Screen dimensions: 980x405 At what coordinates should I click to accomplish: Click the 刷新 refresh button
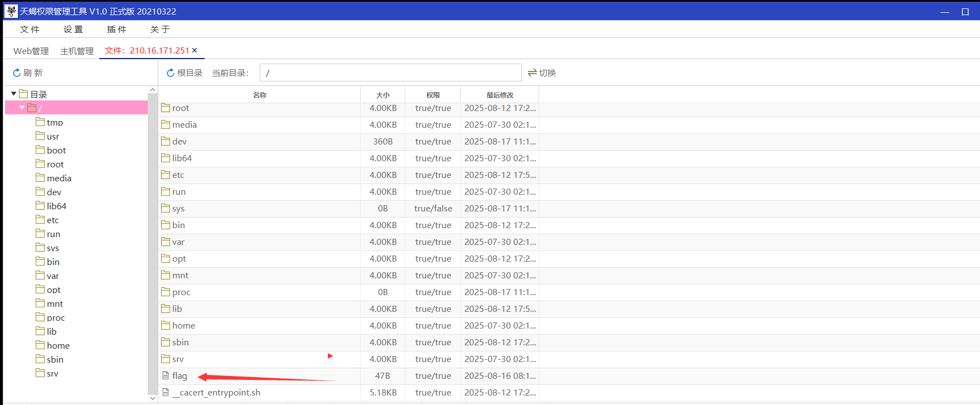pyautogui.click(x=28, y=73)
